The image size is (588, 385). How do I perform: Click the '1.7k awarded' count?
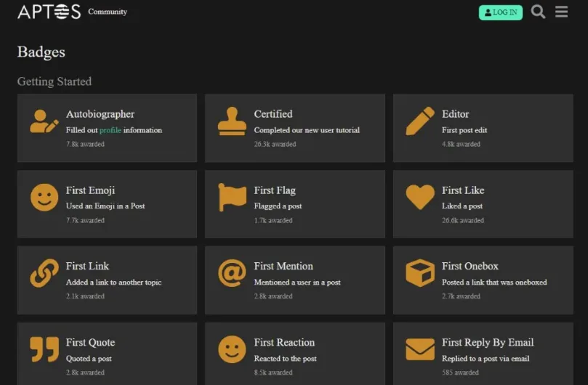273,220
